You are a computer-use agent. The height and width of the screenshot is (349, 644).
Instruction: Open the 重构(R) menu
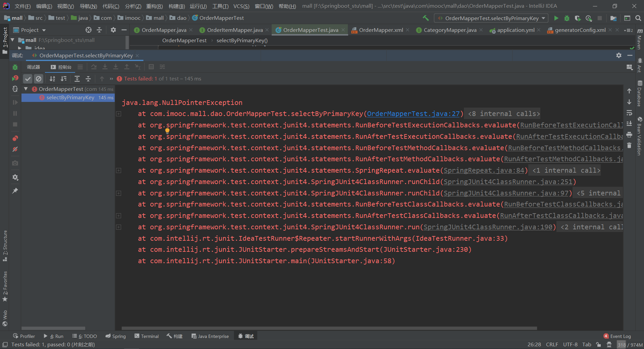click(155, 6)
